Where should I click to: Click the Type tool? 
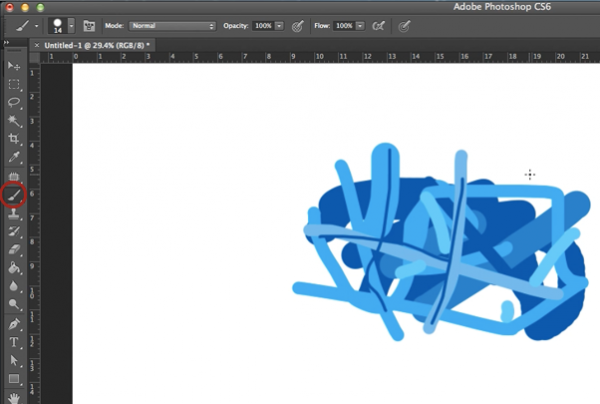[x=14, y=342]
